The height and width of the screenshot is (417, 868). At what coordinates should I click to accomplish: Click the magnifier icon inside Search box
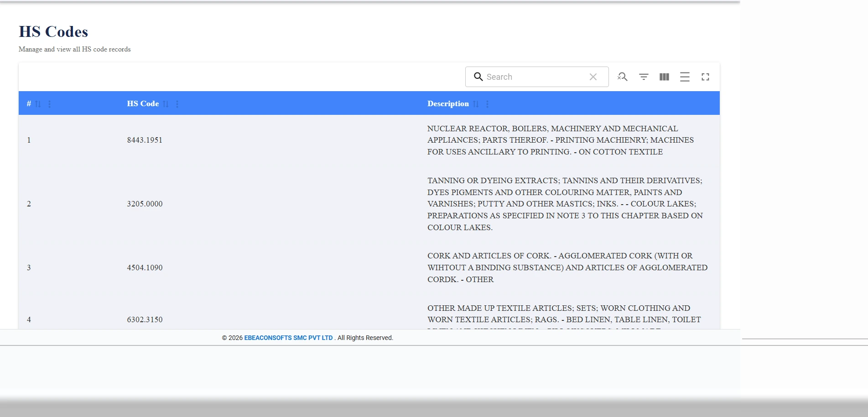pos(478,77)
